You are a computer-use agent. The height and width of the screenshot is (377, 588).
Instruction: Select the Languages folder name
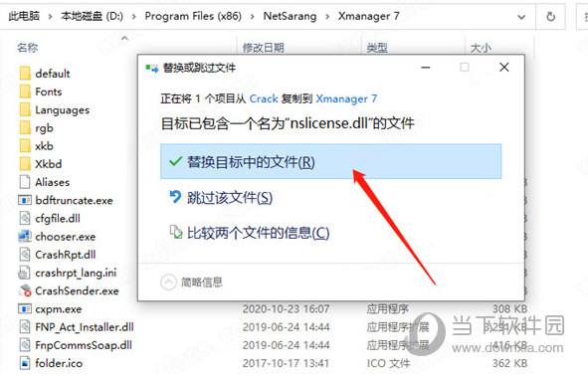pos(63,109)
